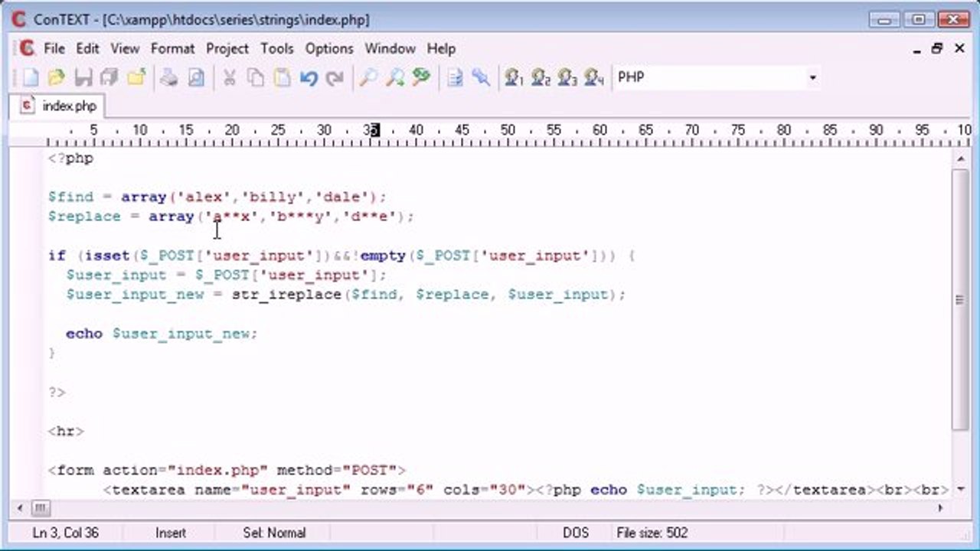980x551 pixels.
Task: Click 'Ln 3, Col 36' in status bar
Action: [x=66, y=533]
